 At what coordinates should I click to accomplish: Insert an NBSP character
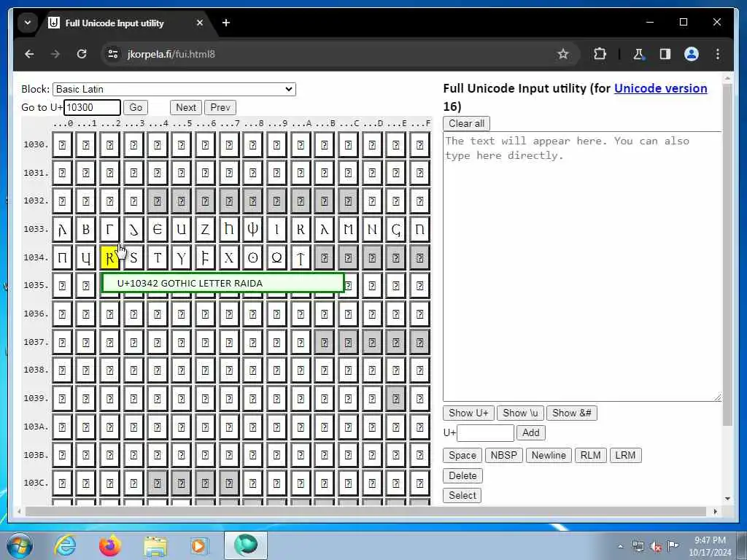click(x=503, y=455)
